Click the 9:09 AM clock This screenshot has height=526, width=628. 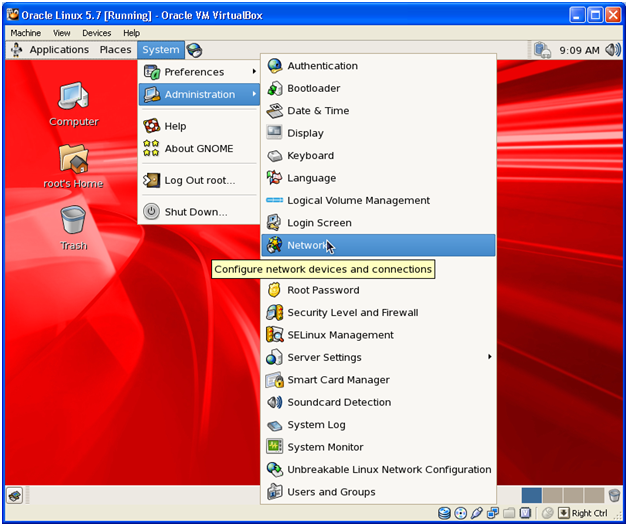tap(579, 50)
